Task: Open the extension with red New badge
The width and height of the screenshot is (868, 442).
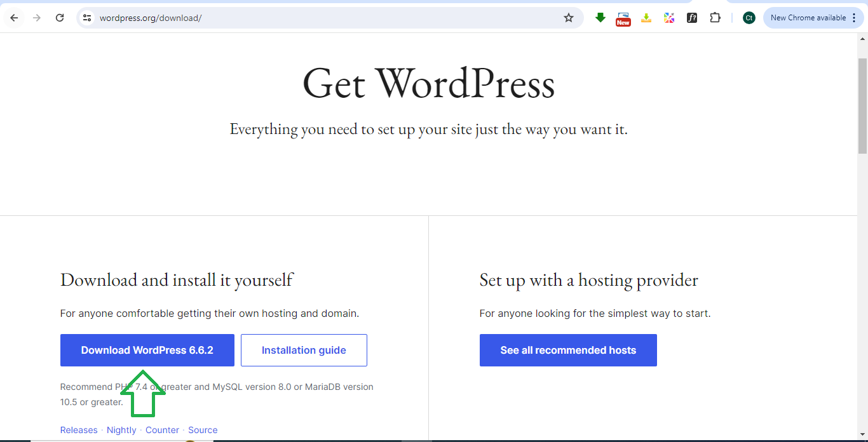Action: pos(623,18)
